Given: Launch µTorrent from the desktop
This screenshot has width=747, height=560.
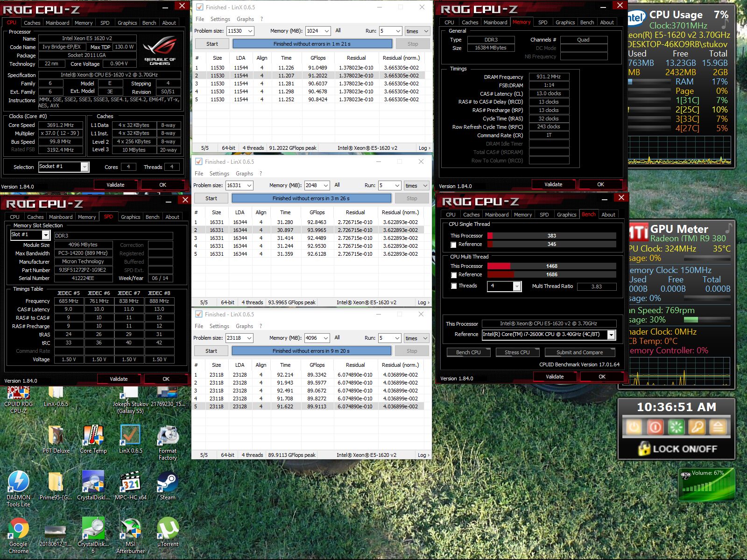Looking at the screenshot, I should click(x=168, y=532).
